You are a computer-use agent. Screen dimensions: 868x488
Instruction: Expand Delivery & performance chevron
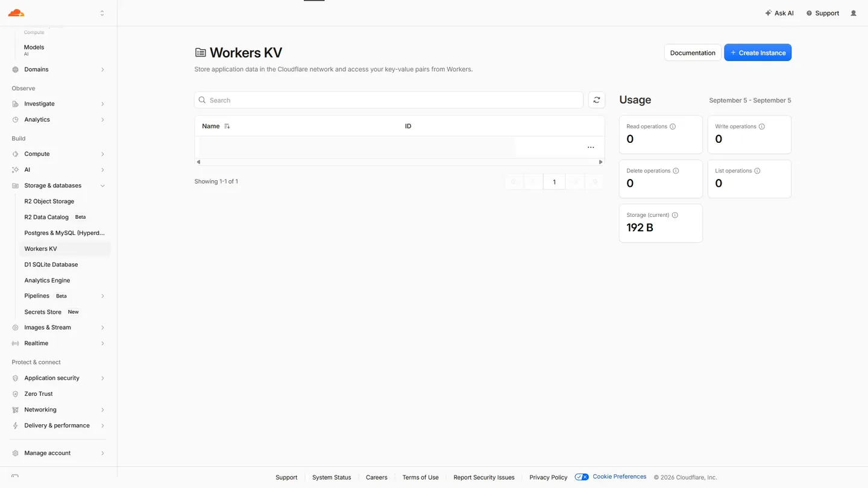[102, 425]
